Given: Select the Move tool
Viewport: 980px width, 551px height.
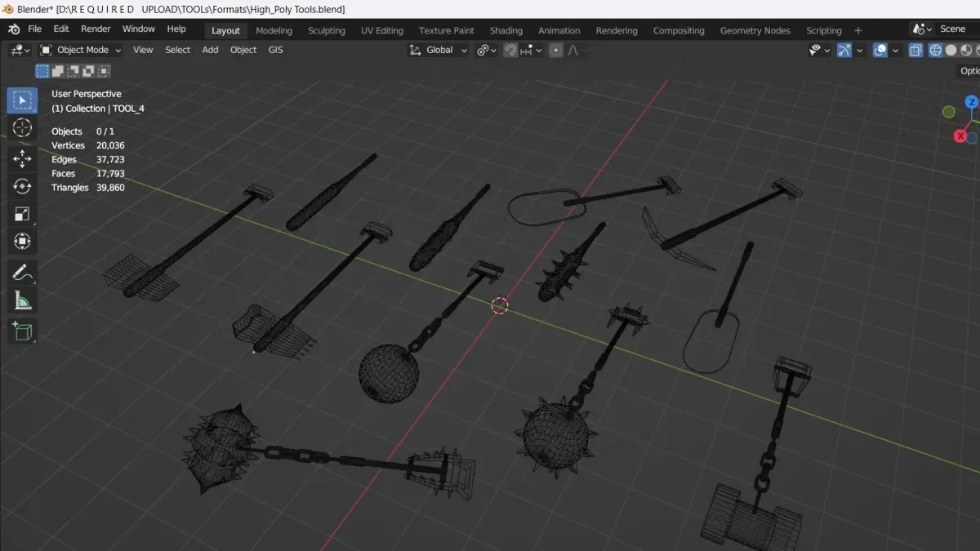Looking at the screenshot, I should pyautogui.click(x=22, y=158).
